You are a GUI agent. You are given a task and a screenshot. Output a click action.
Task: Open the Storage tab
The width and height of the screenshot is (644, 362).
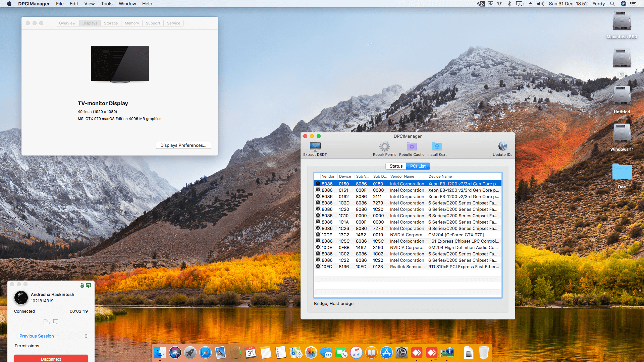tap(111, 23)
